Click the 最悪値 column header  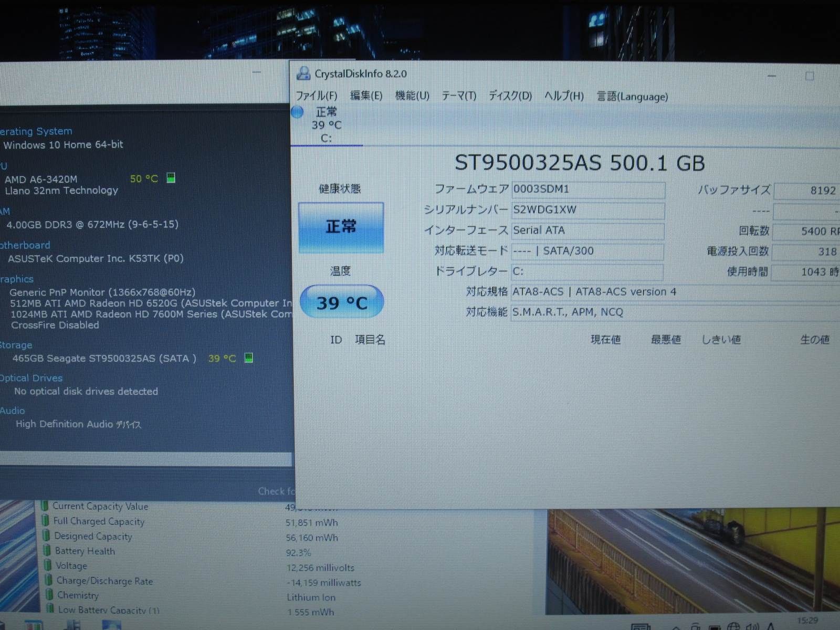click(x=666, y=340)
